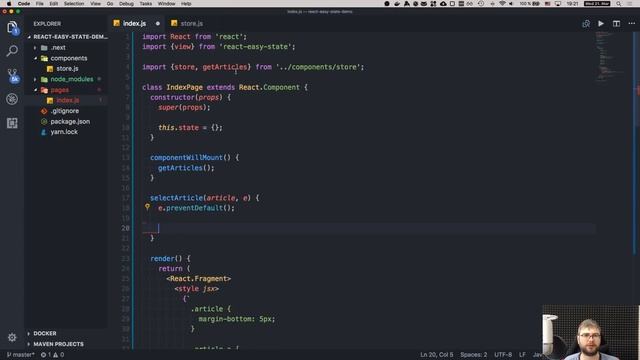Open the Selection menu

click(x=74, y=4)
